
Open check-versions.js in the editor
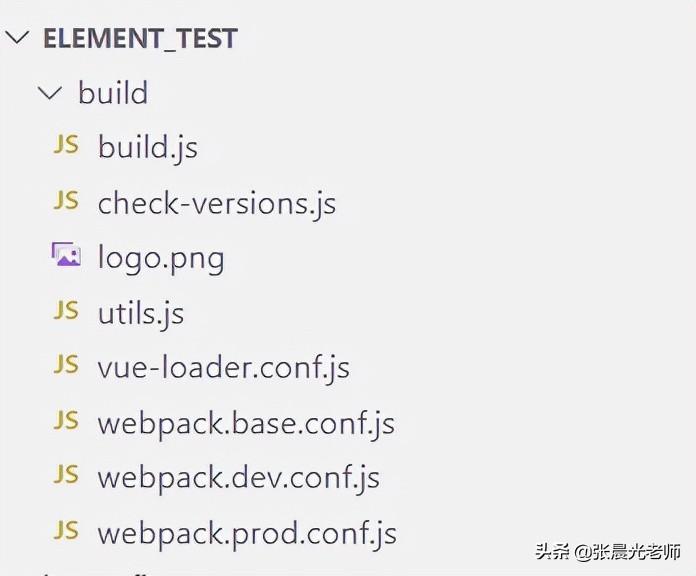click(216, 203)
